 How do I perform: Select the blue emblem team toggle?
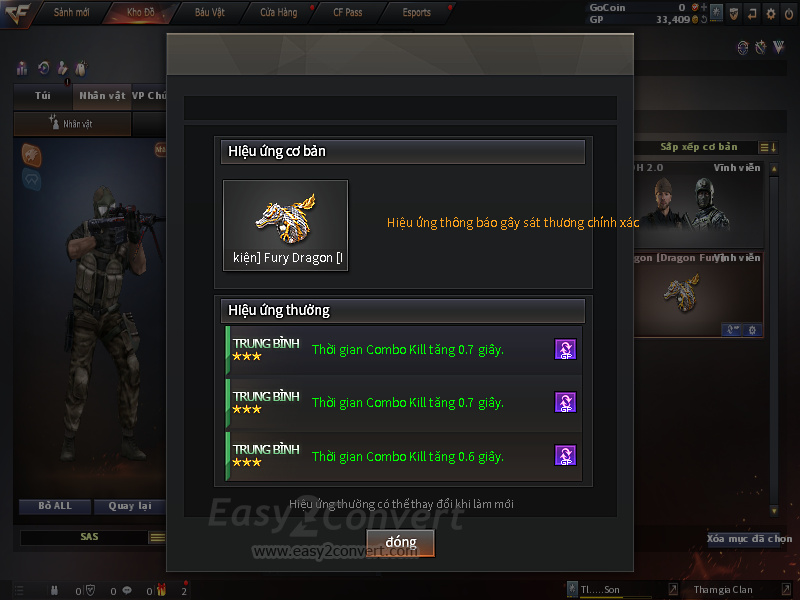pyautogui.click(x=31, y=180)
